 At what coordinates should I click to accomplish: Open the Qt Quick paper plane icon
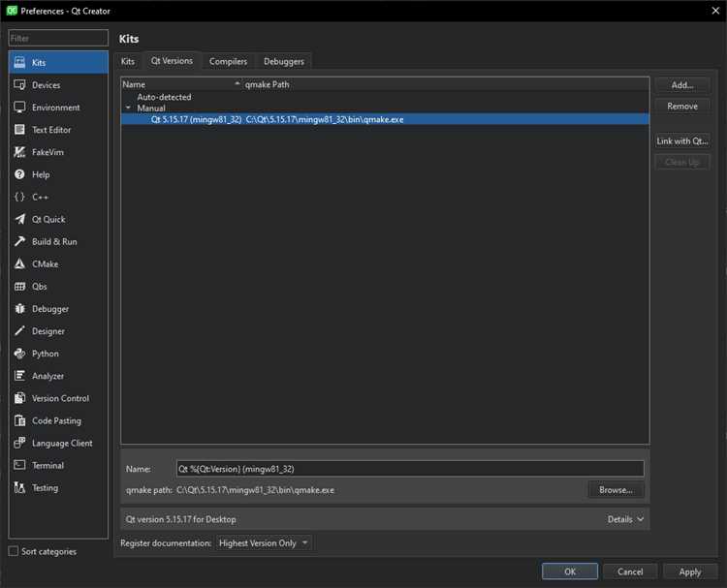[x=19, y=219]
